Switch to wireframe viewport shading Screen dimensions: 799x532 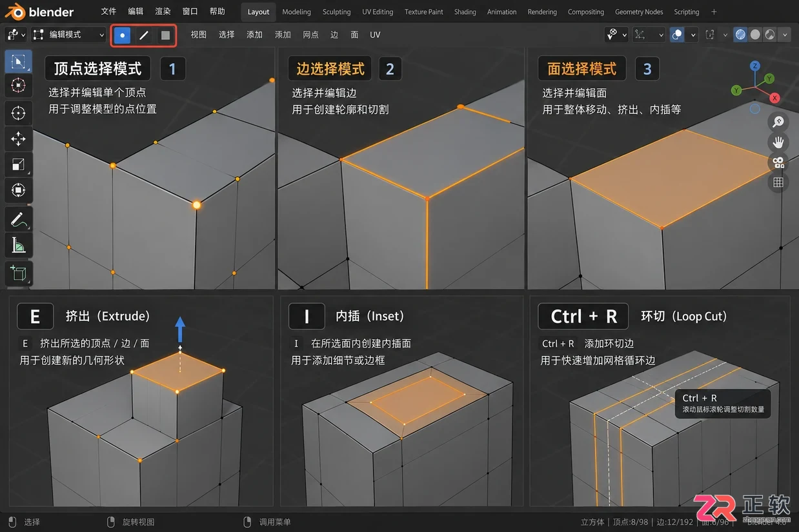[741, 35]
